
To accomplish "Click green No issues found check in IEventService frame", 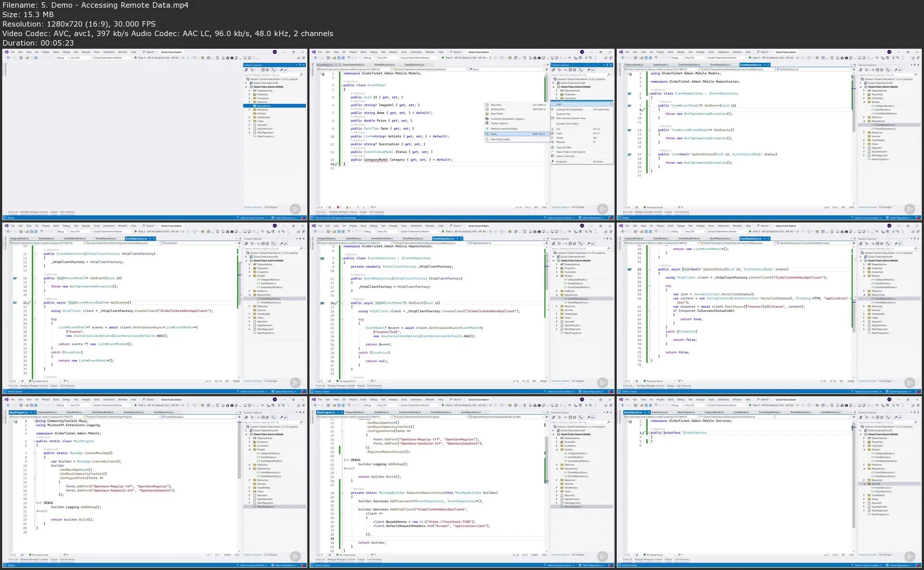I will coord(644,555).
